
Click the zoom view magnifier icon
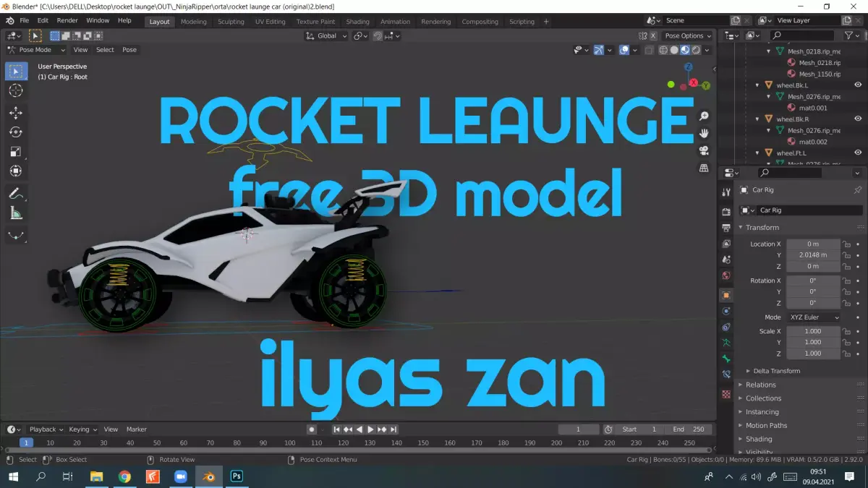pos(704,116)
